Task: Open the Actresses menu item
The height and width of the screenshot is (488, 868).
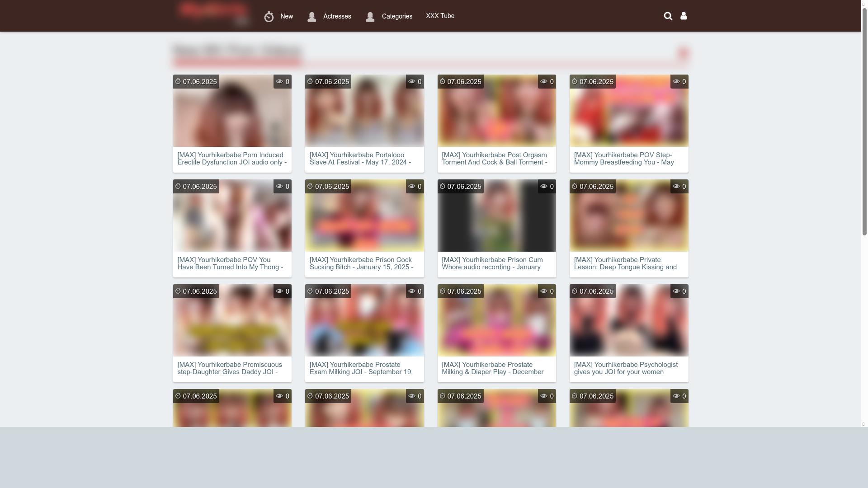Action: tap(337, 17)
